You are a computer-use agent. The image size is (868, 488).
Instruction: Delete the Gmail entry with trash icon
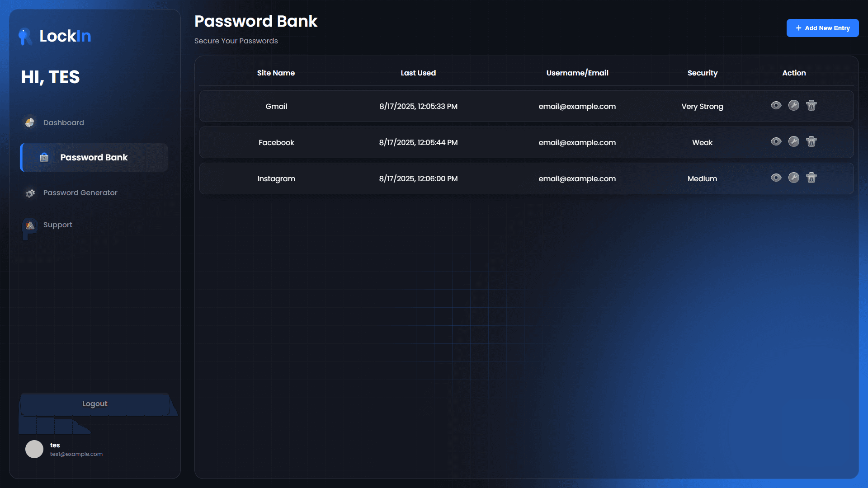click(x=811, y=105)
